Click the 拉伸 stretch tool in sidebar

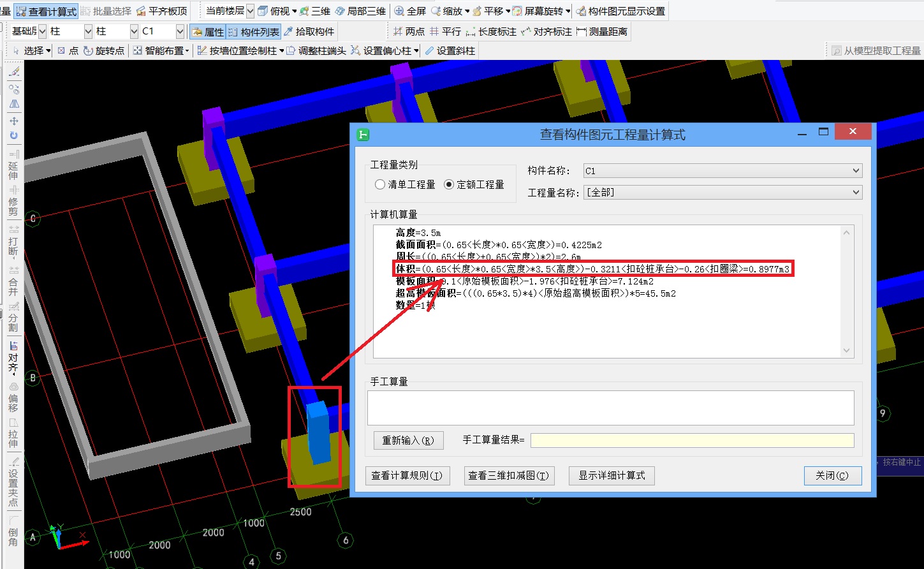tap(13, 432)
